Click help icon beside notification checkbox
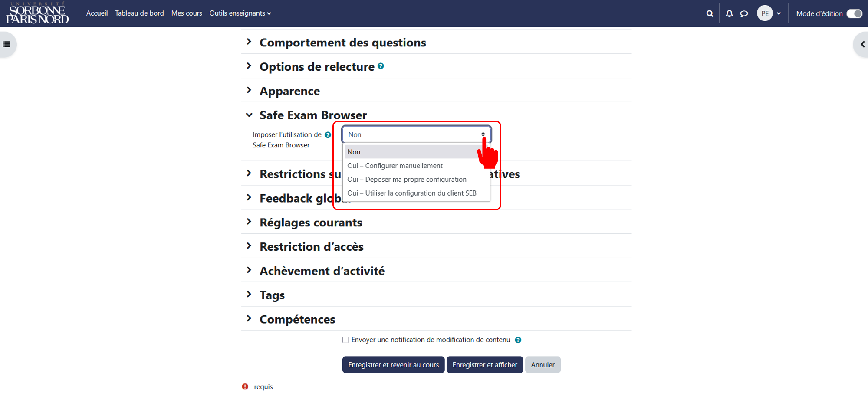868x396 pixels. pyautogui.click(x=518, y=340)
